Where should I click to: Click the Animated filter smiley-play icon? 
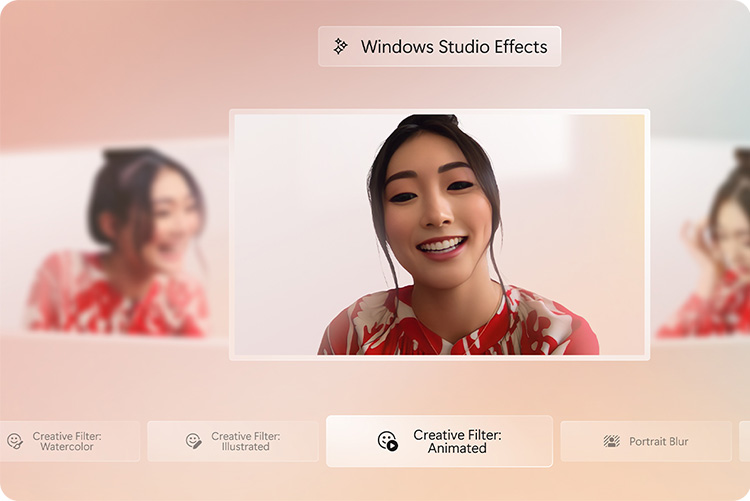(x=387, y=441)
